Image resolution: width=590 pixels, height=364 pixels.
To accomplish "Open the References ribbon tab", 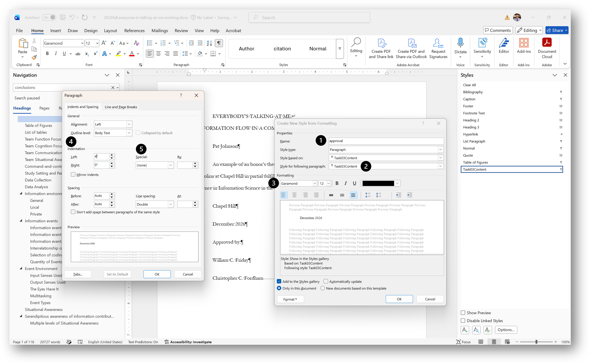I will (134, 31).
